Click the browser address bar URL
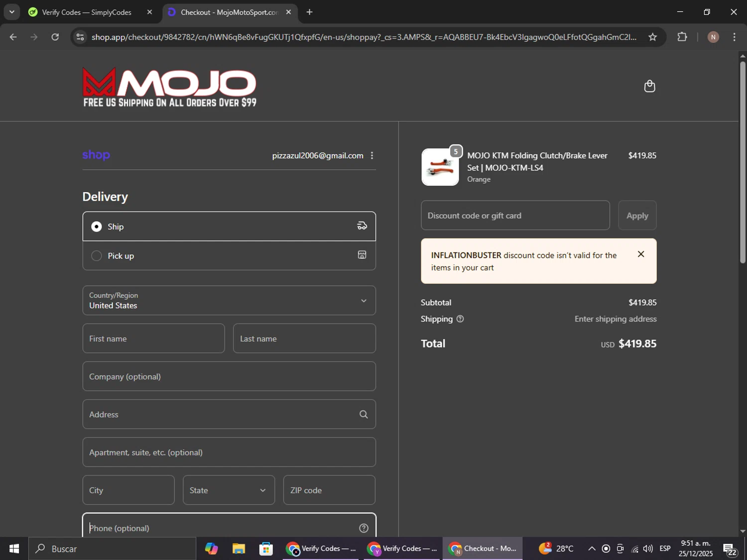This screenshot has width=747, height=560. coord(364,37)
